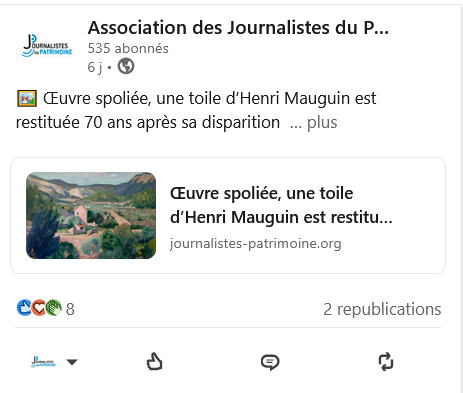
Task: Click the reactions count 8
Action: pos(70,309)
